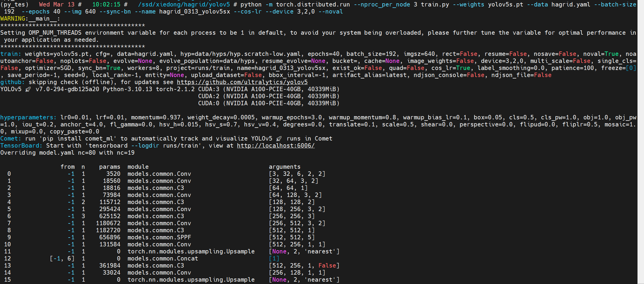644x284 pixels.
Task: Click the rocket emoji next to YOLOv5 version
Action: (x=28, y=89)
